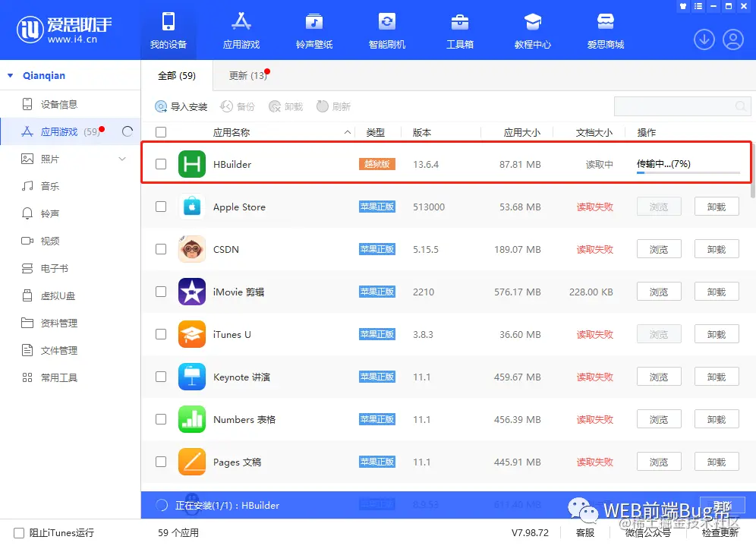756x546 pixels.
Task: Click the iMovie 剪辑 app icon
Action: [192, 292]
